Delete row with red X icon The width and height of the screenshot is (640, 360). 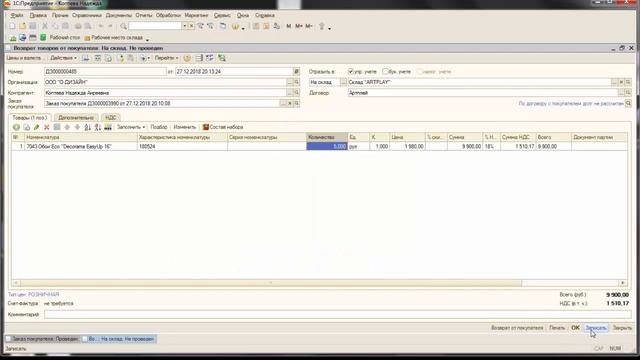point(47,127)
